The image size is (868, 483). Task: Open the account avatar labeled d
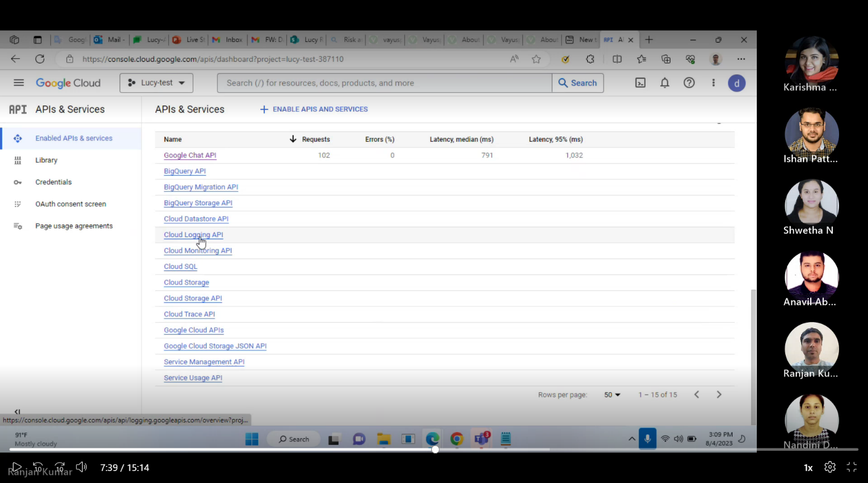tap(737, 83)
